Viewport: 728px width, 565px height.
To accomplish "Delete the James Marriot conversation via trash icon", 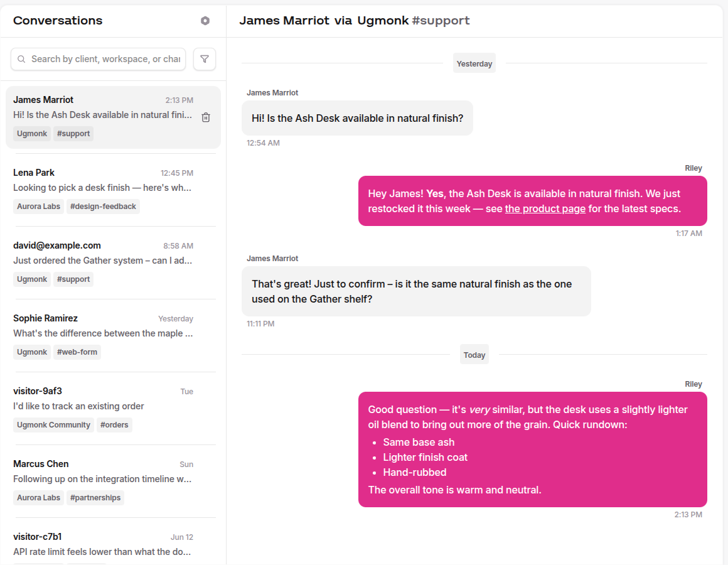I will coord(206,117).
